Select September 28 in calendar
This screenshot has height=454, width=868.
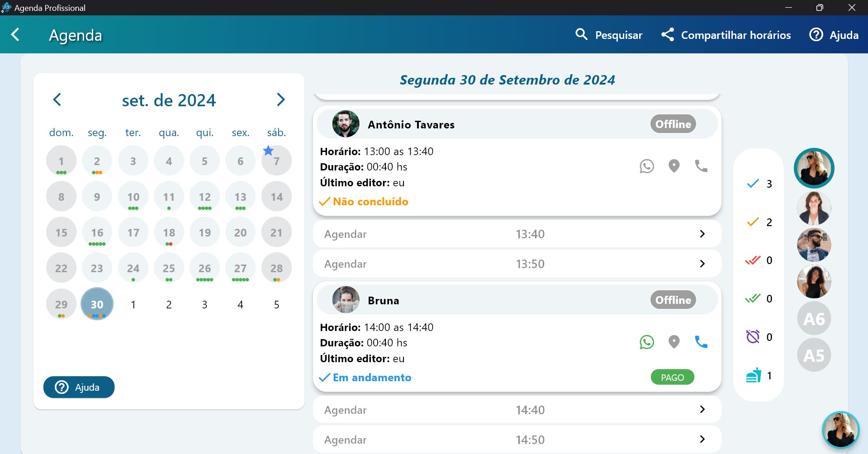coord(276,268)
